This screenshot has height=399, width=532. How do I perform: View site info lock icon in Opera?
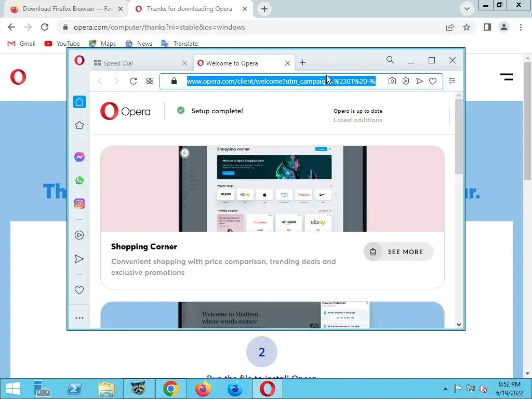[174, 81]
